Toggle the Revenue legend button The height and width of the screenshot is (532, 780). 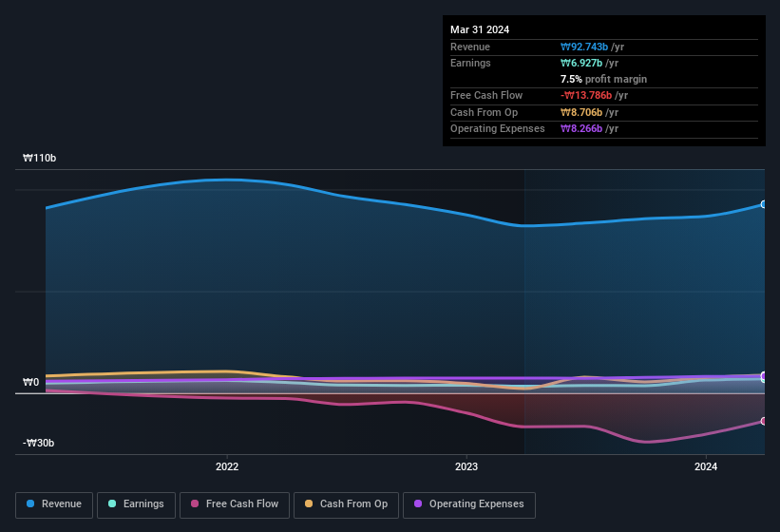pos(54,504)
